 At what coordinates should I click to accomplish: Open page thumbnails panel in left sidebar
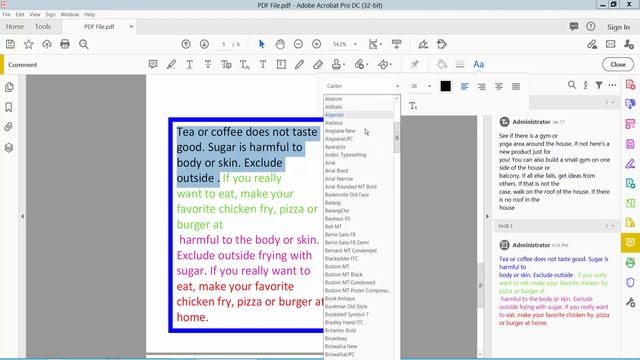pos(9,87)
